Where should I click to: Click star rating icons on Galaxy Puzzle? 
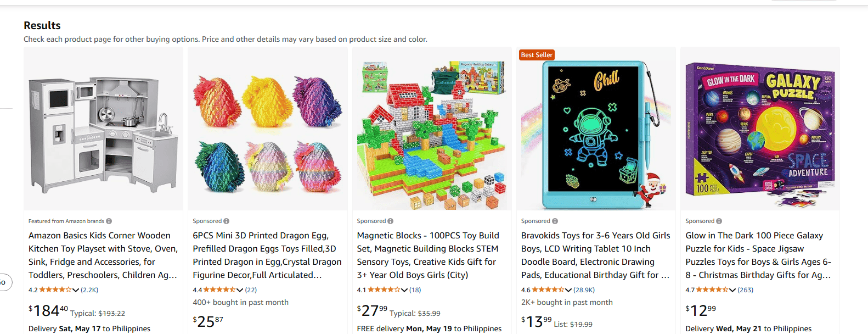click(712, 290)
